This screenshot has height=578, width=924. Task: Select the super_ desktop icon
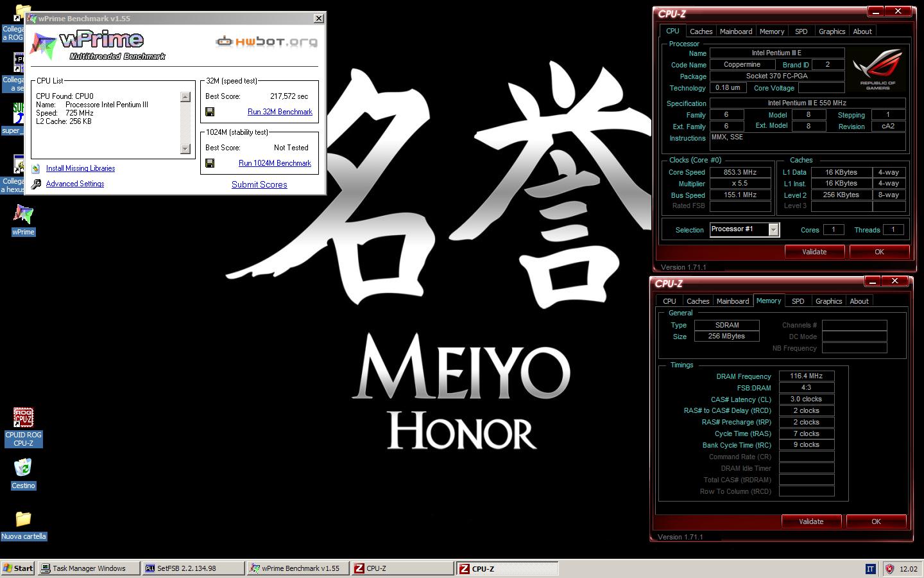click(12, 119)
